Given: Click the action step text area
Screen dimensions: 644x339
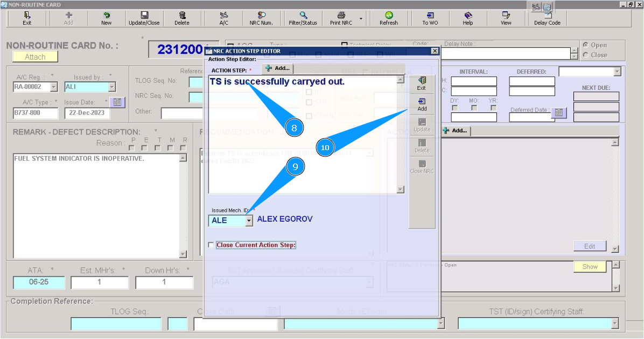Looking at the screenshot, I should coord(303,135).
